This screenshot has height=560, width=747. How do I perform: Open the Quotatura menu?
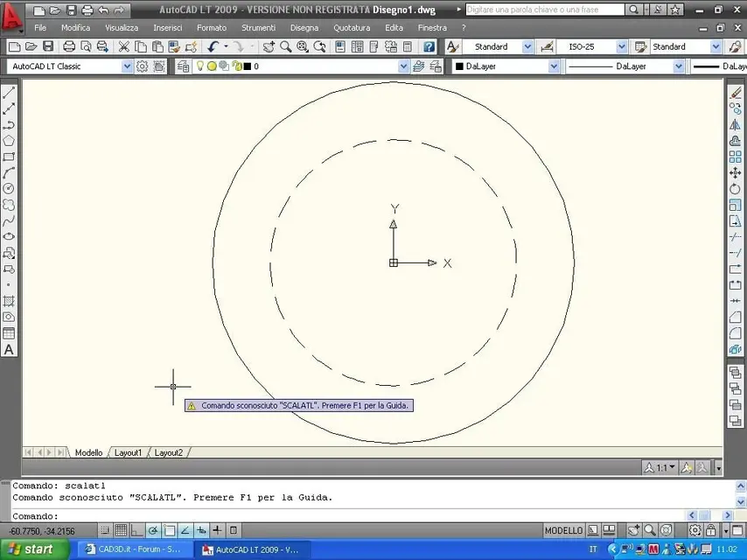(352, 28)
